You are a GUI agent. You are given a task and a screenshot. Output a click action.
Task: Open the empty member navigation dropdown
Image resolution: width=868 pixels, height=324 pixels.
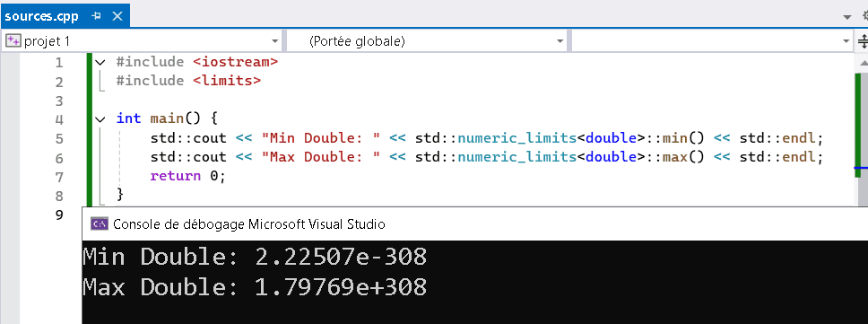point(846,41)
